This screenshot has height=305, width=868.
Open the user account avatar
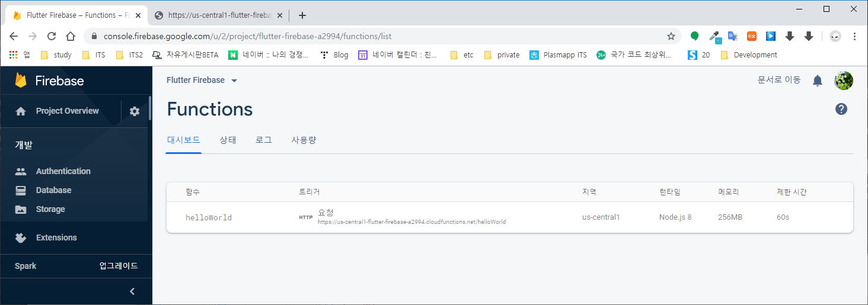tap(844, 81)
